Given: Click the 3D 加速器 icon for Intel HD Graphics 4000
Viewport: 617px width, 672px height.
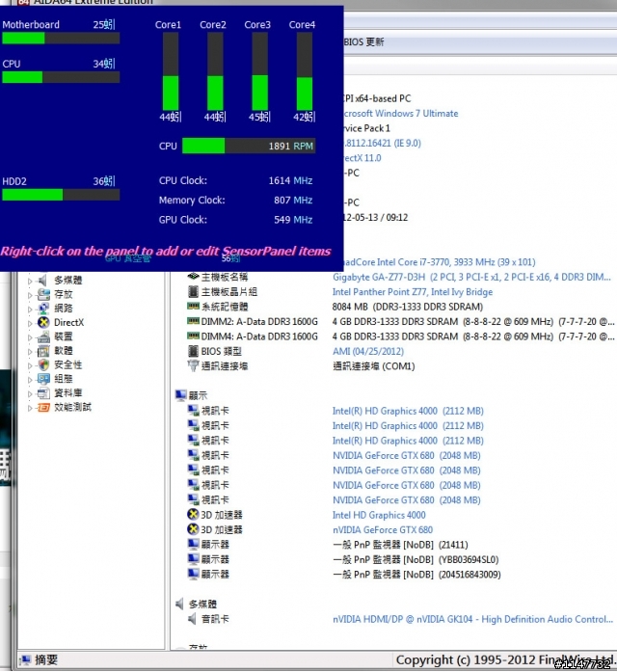Looking at the screenshot, I should tap(193, 514).
